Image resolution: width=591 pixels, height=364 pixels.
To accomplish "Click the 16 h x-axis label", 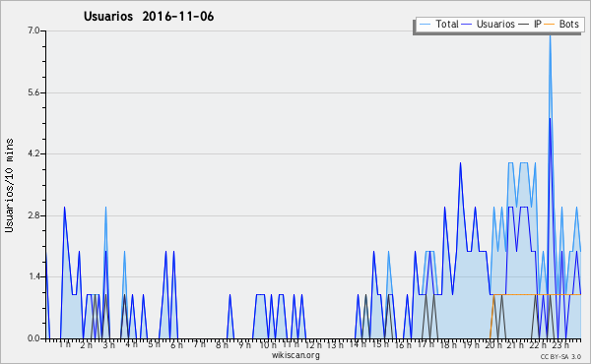I will click(x=403, y=344).
